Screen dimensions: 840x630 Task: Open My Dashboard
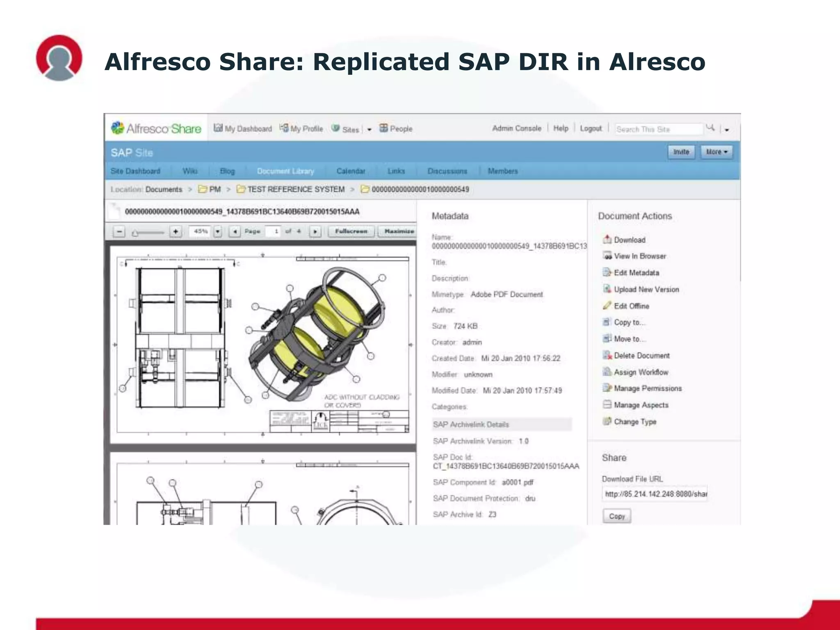click(x=242, y=128)
